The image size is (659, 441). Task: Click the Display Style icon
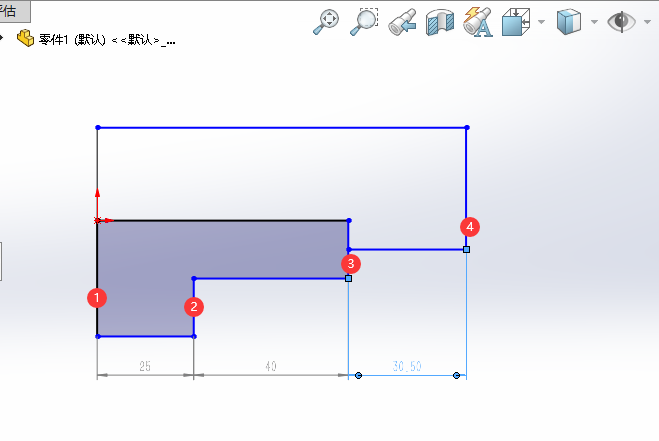coord(569,22)
